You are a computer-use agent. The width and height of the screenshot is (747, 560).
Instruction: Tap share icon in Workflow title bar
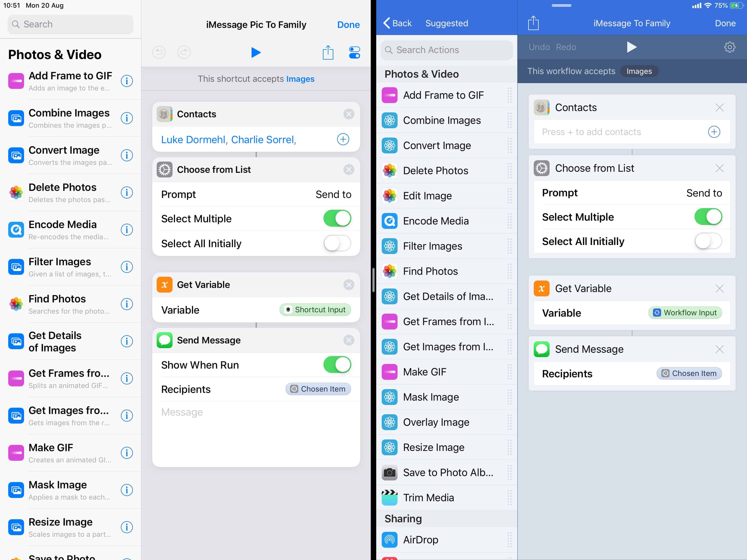[533, 23]
